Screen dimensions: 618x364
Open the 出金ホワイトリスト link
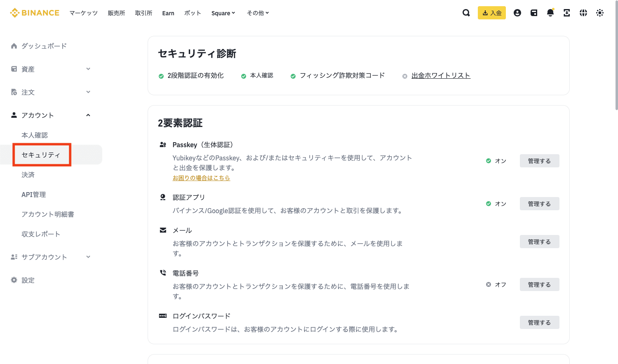point(441,75)
